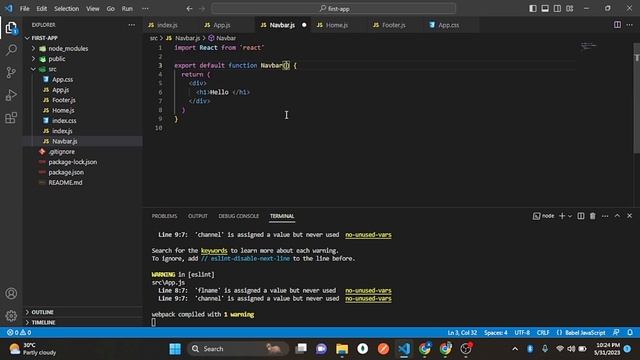The width and height of the screenshot is (640, 360).
Task: Click Visual Studio Code taskbar icon
Action: click(404, 349)
